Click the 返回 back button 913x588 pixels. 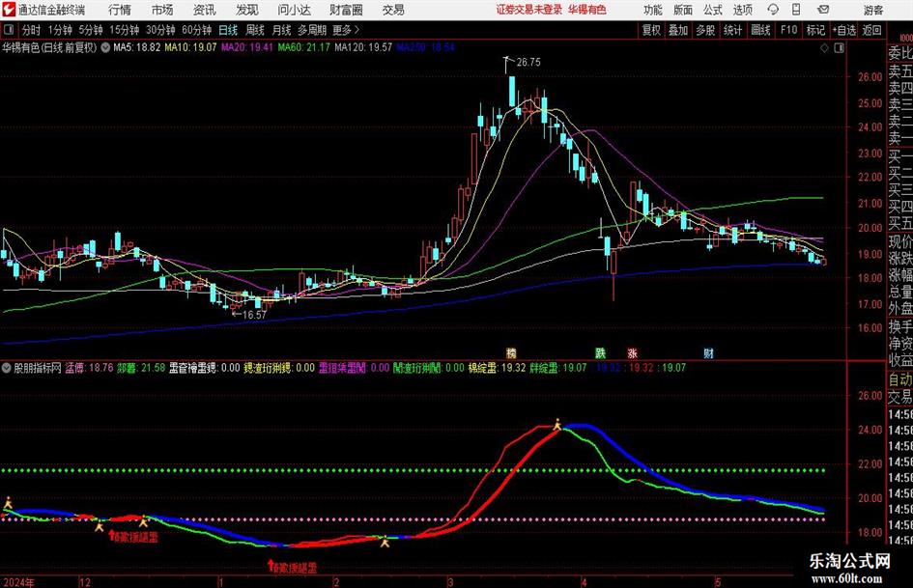pos(871,30)
